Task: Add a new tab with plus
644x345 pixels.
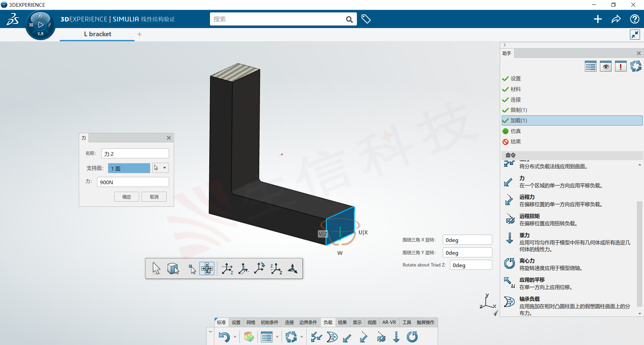Action: click(x=140, y=34)
